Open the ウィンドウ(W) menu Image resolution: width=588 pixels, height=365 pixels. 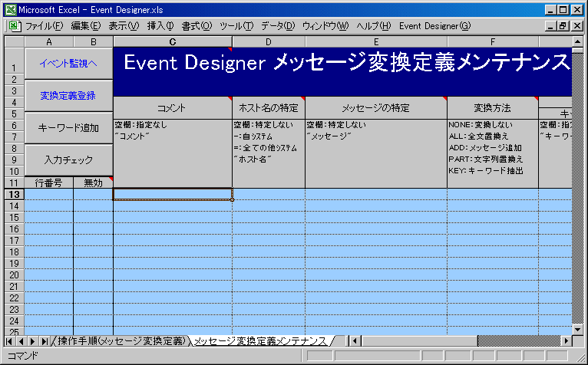[325, 26]
